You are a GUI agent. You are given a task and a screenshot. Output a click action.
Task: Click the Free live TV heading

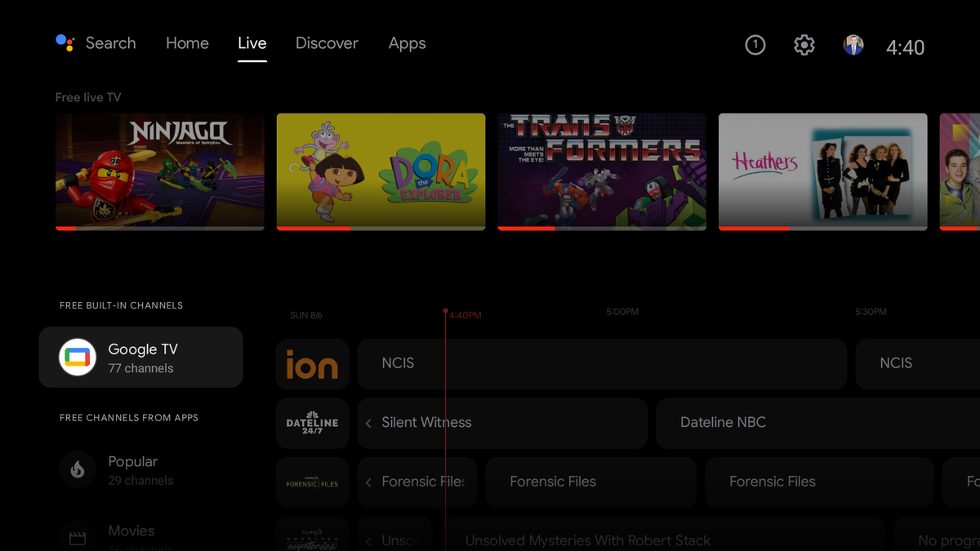[88, 97]
